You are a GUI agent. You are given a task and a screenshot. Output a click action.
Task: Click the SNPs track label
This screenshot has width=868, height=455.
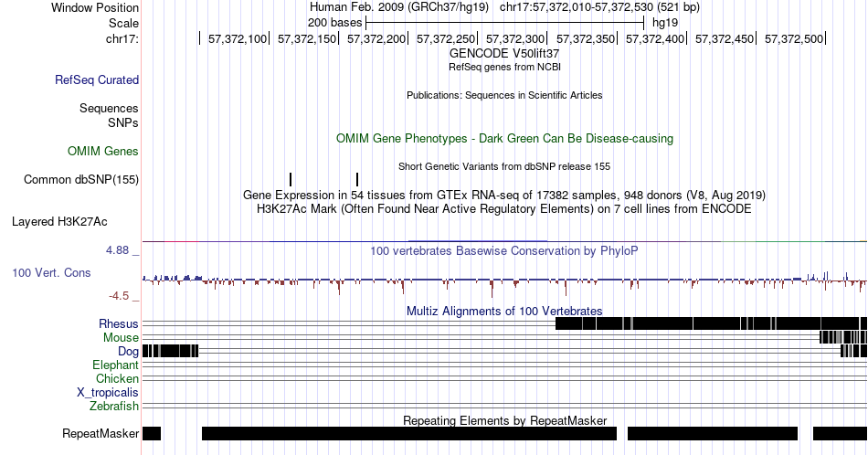point(123,122)
